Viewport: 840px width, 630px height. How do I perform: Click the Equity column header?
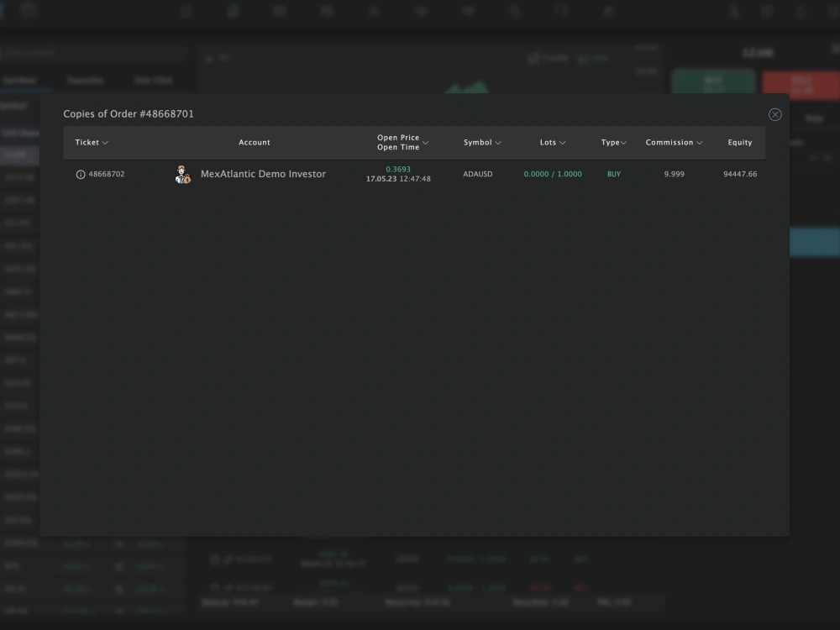tap(740, 143)
